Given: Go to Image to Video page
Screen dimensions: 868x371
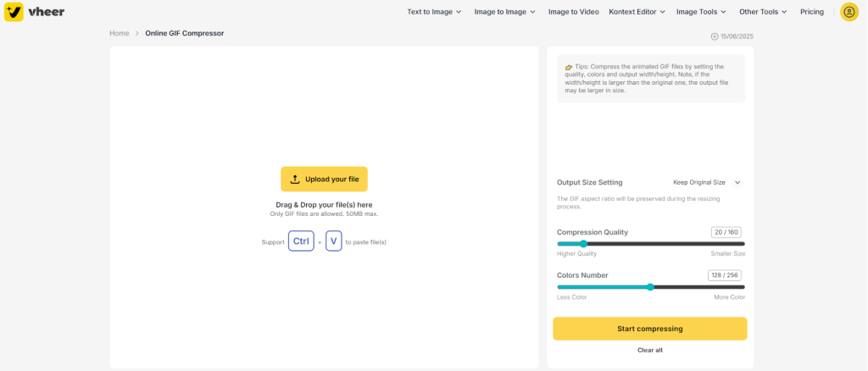Looking at the screenshot, I should (573, 12).
